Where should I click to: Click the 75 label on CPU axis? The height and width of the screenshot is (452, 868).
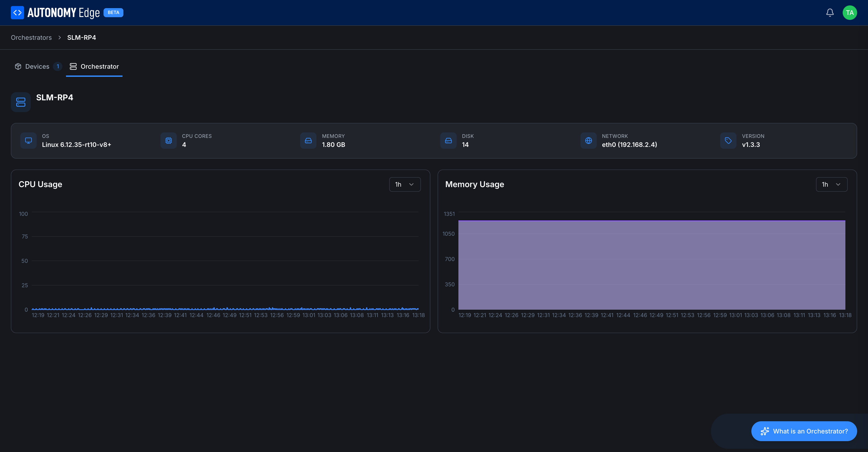[x=25, y=236]
